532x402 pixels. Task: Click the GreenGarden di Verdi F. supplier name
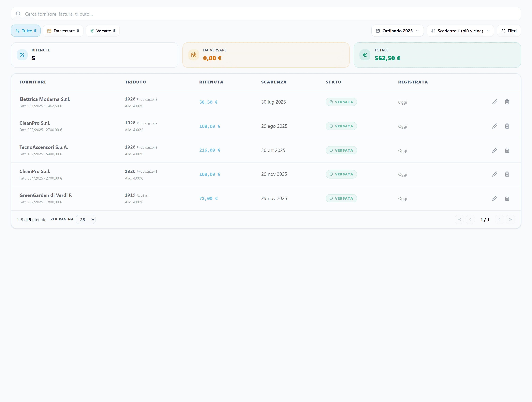click(x=46, y=195)
